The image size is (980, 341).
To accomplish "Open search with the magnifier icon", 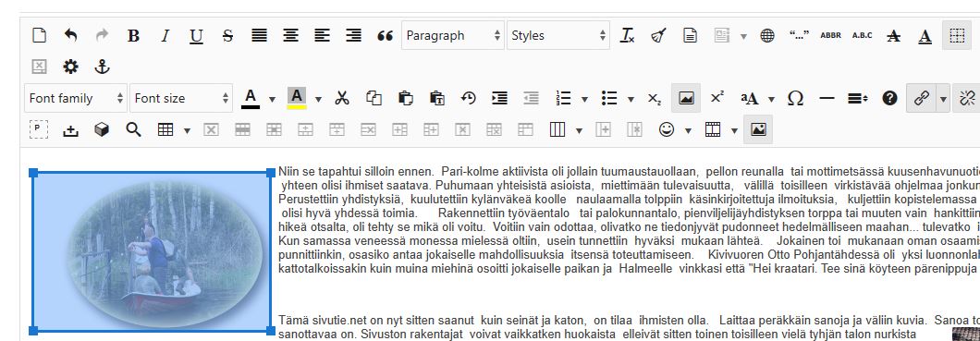I will click(133, 129).
